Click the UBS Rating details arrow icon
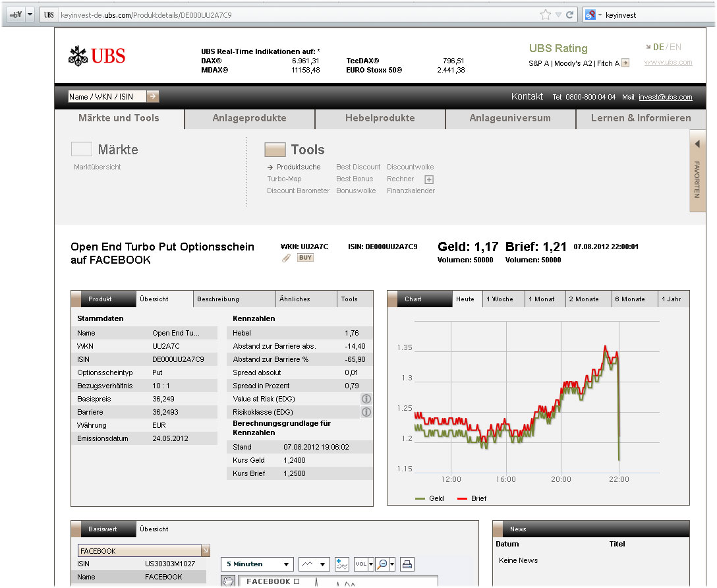The height and width of the screenshot is (588, 717). 625,63
